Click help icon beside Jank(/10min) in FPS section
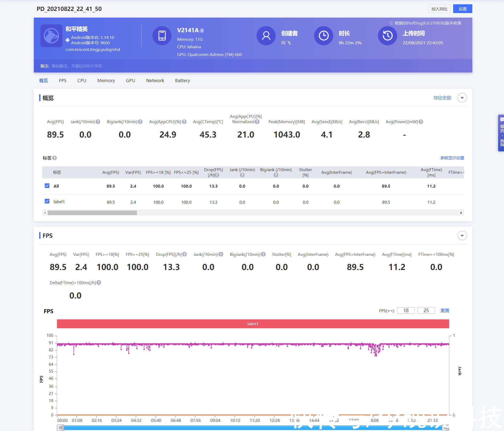The width and height of the screenshot is (504, 431). pos(221,254)
